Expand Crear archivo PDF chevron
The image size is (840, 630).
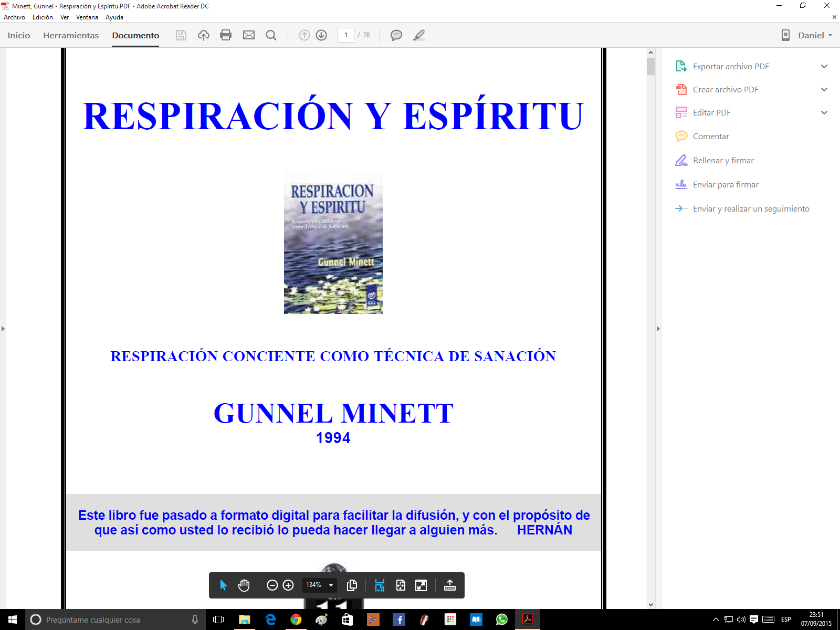pyautogui.click(x=824, y=90)
